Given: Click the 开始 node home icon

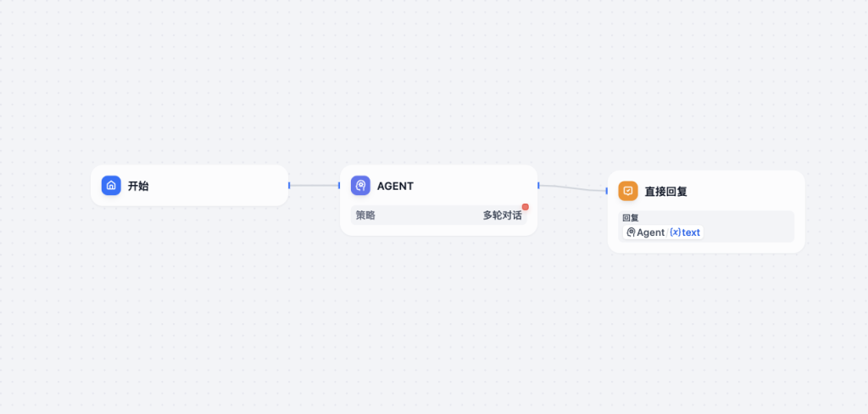Looking at the screenshot, I should [x=111, y=186].
